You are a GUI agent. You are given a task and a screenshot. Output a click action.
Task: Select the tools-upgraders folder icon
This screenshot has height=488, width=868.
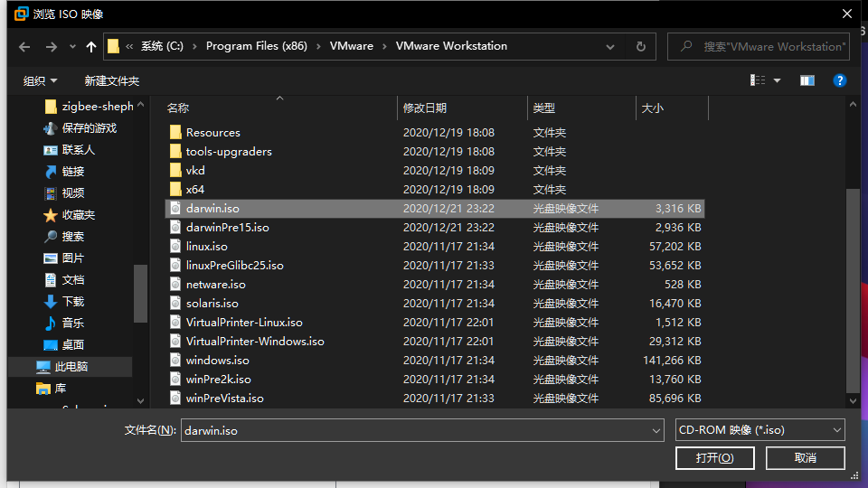pyautogui.click(x=175, y=151)
